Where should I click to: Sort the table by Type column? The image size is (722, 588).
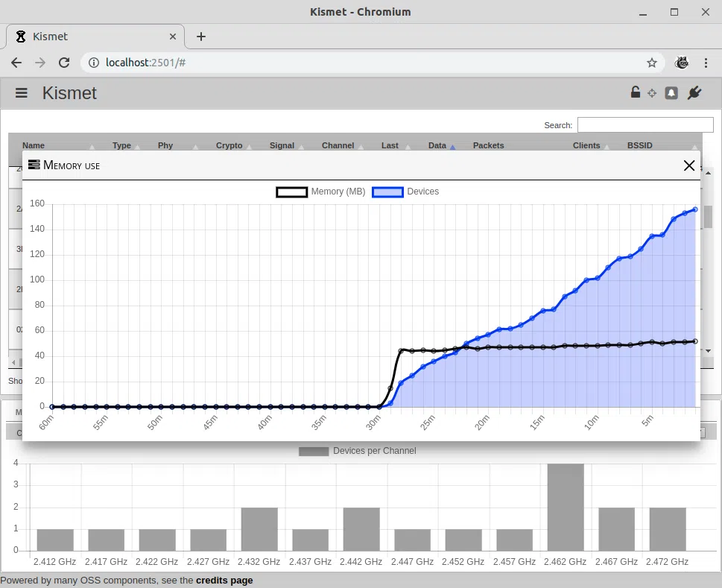coord(121,145)
